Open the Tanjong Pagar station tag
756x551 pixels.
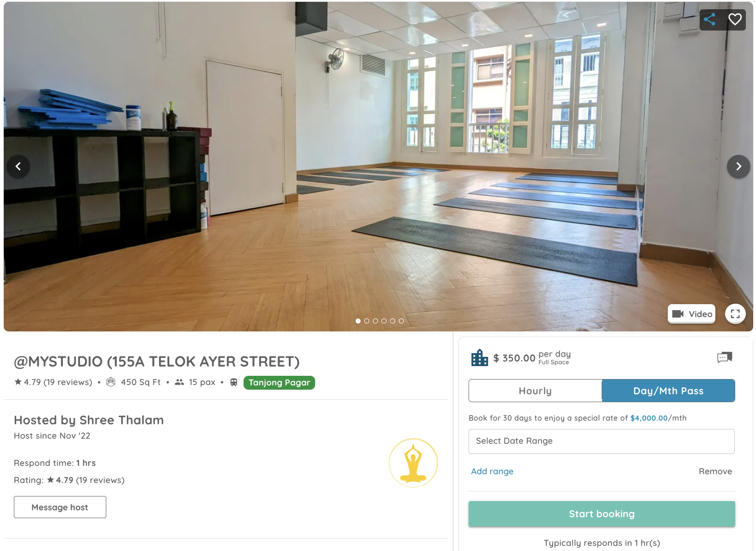coord(279,383)
